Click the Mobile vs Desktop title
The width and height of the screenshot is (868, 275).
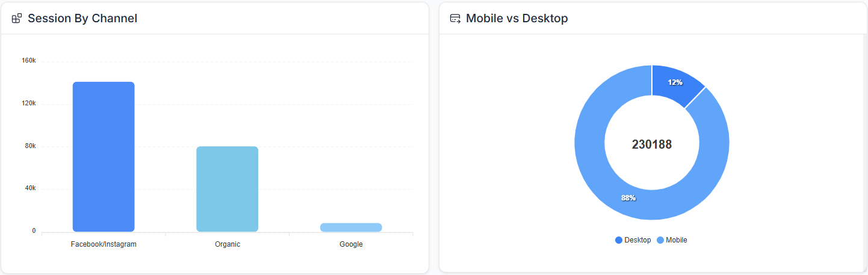[516, 19]
